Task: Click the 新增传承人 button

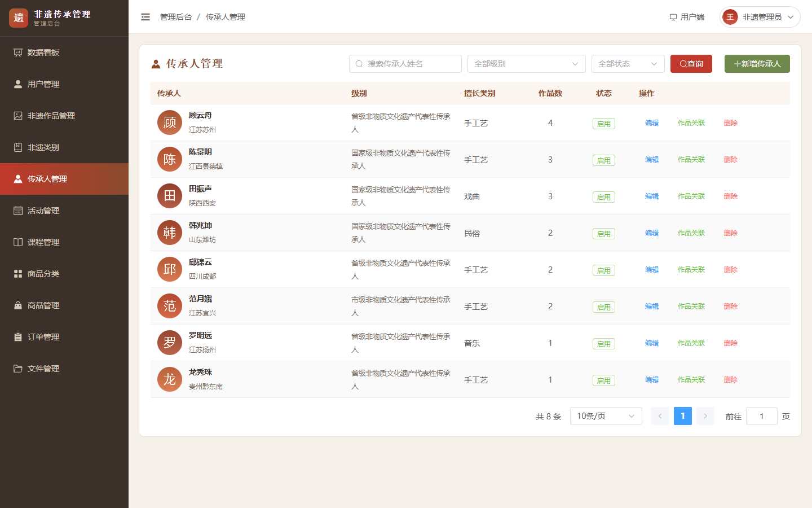Action: coord(757,64)
